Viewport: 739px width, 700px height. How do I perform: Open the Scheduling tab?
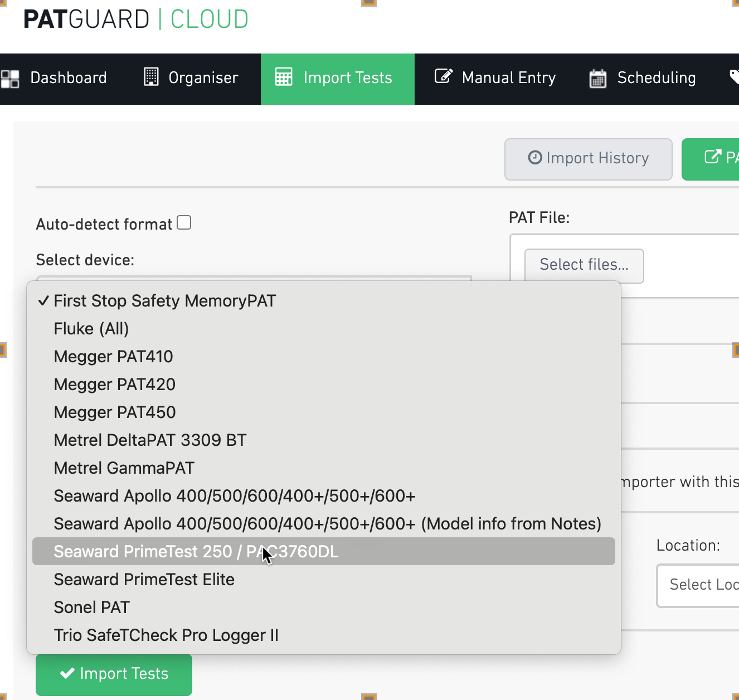643,79
